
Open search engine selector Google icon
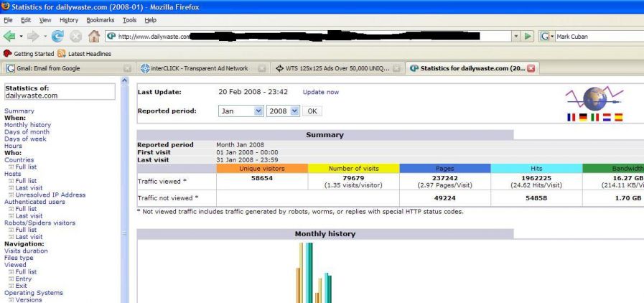[545, 36]
